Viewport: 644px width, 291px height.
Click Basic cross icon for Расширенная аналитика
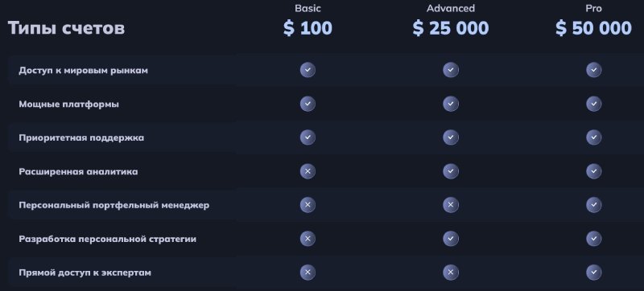click(x=308, y=171)
